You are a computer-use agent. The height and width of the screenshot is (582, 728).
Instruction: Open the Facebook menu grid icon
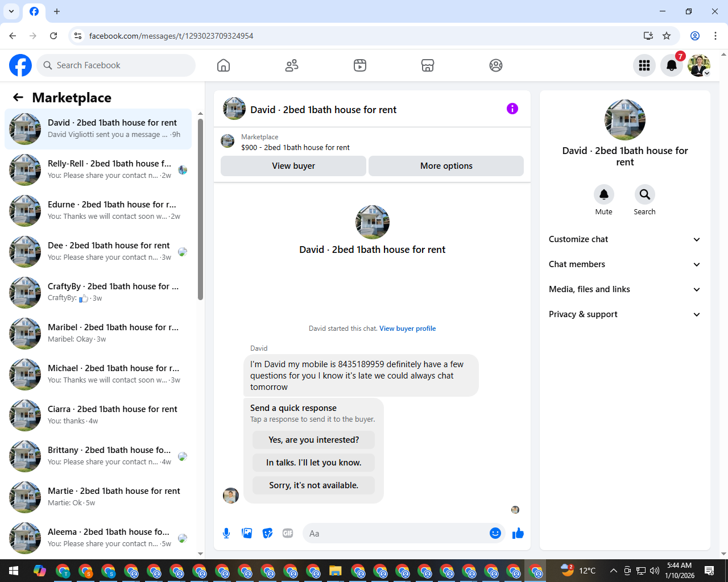(x=644, y=65)
